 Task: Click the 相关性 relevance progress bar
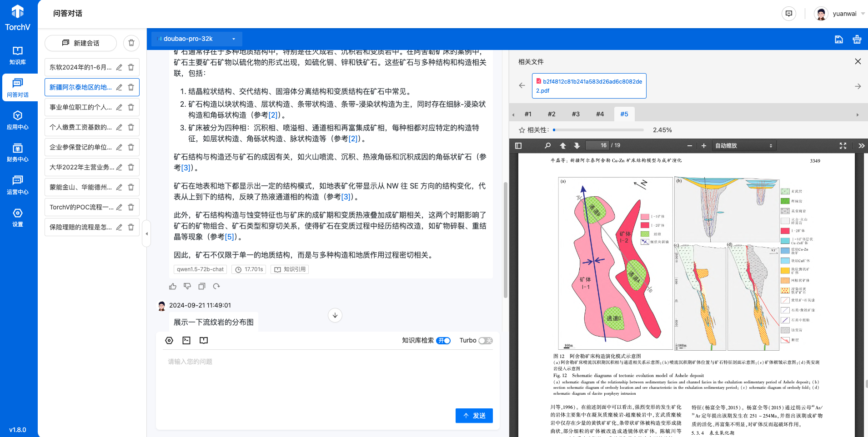click(598, 130)
